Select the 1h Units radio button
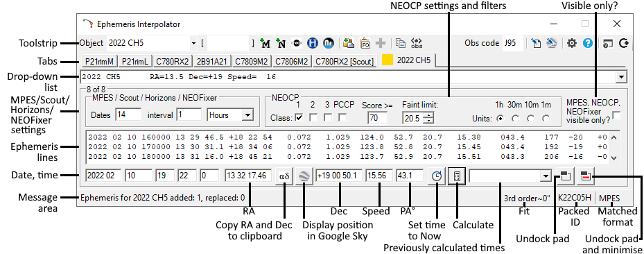Viewport: 644px width, 254px height. point(501,119)
